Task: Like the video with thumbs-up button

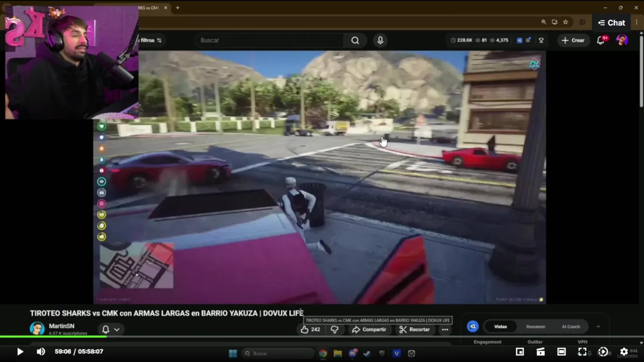Action: pos(310,329)
